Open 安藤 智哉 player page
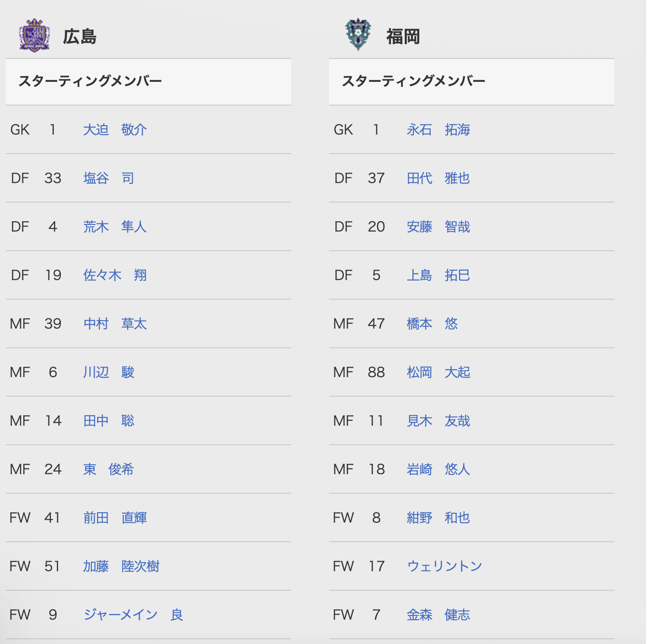The image size is (646, 644). point(439,226)
